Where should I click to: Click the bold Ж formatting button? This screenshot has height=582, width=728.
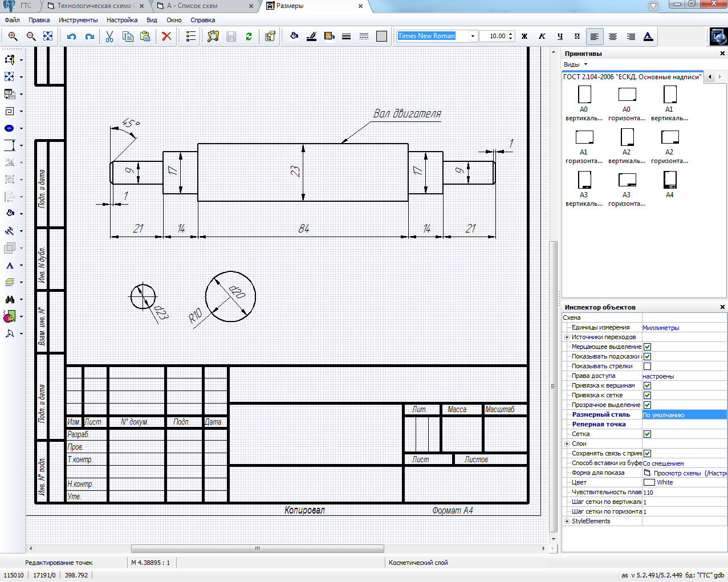(524, 36)
